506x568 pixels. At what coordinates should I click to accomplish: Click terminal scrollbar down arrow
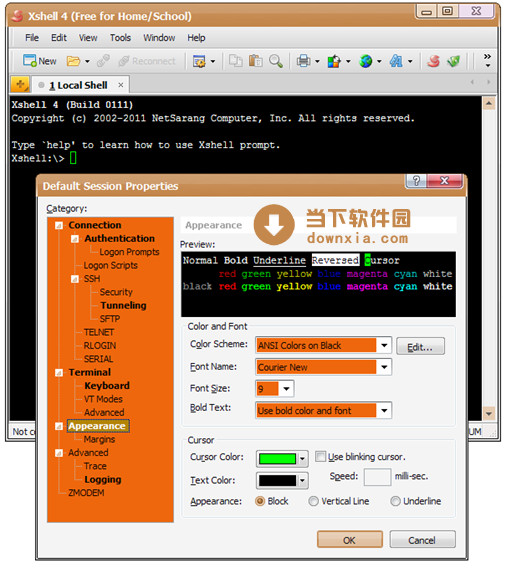(489, 413)
